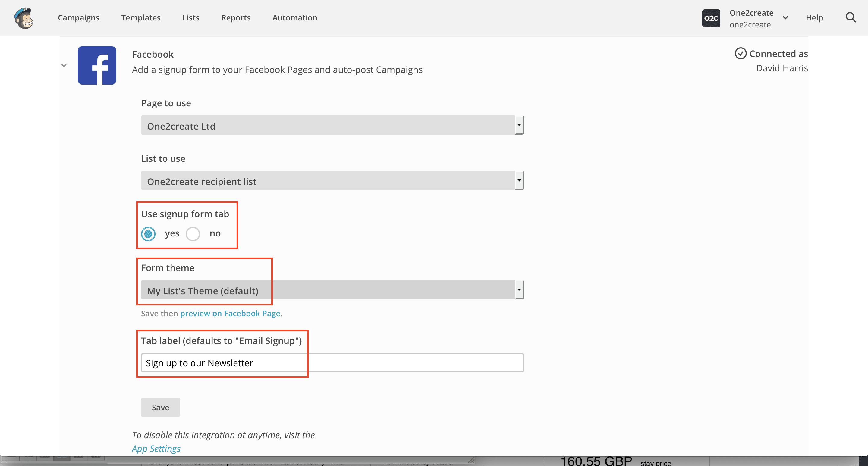Image resolution: width=868 pixels, height=466 pixels.
Task: Collapse the Facebook integration section chevron
Action: (64, 65)
